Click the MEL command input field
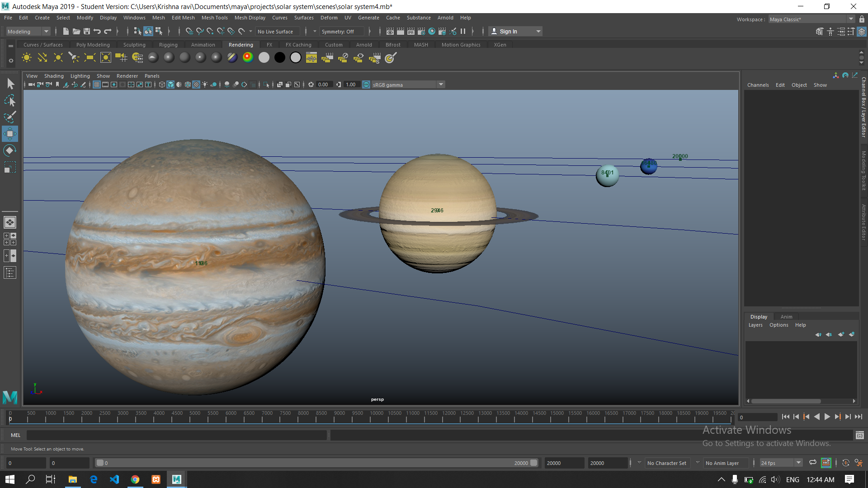Image resolution: width=868 pixels, height=488 pixels. pos(176,435)
